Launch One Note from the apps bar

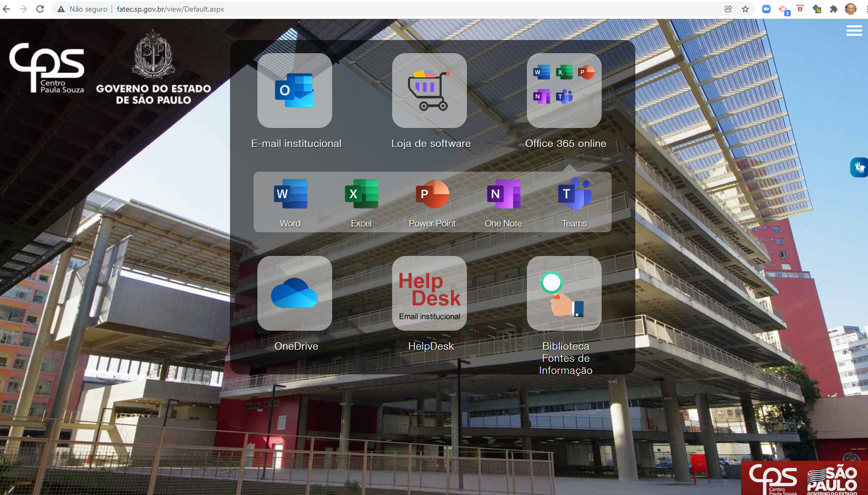[x=504, y=203]
